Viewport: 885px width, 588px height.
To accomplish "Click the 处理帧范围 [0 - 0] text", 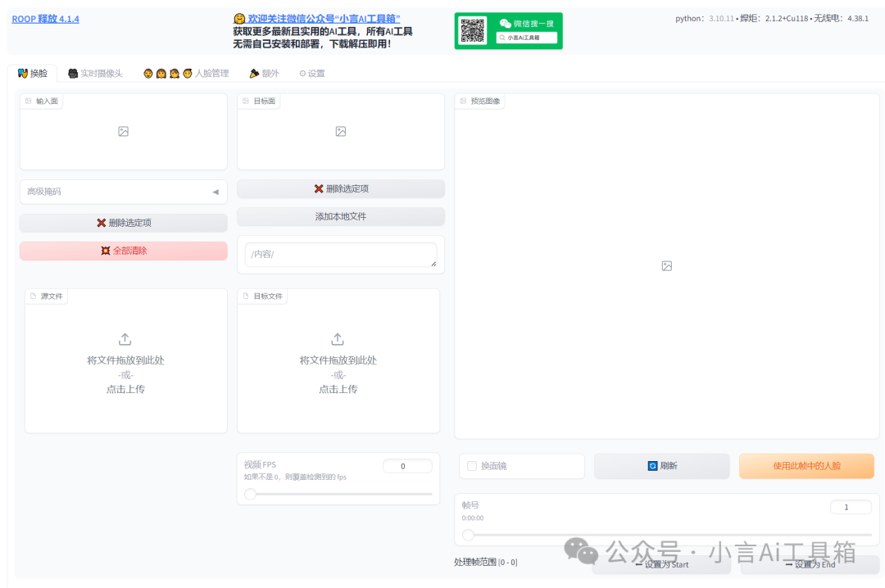I will tap(485, 562).
